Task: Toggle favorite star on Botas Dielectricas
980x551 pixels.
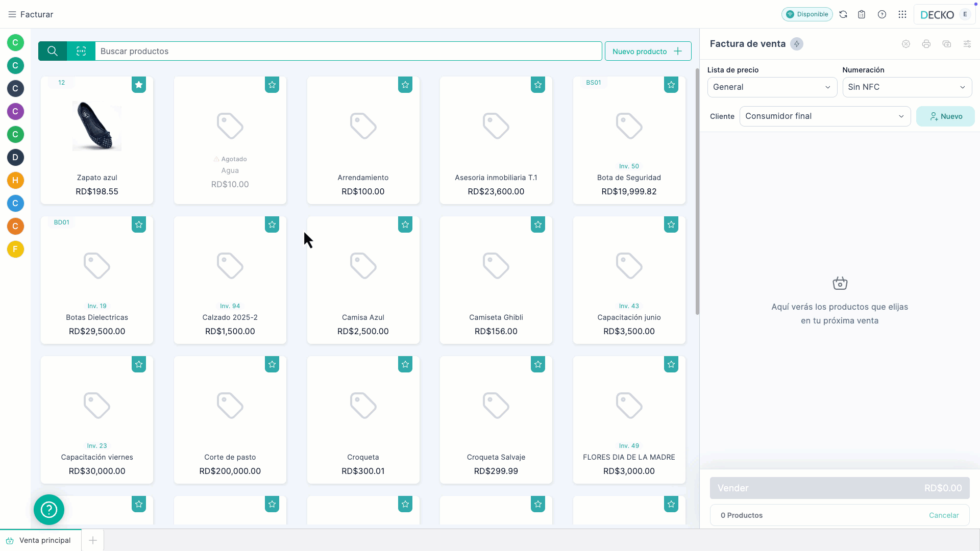Action: [139, 224]
